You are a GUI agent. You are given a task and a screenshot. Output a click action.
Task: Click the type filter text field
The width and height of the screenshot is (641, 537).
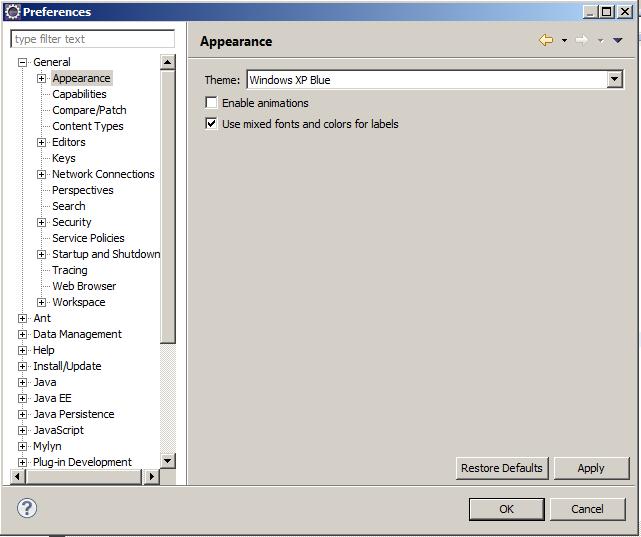(92, 39)
